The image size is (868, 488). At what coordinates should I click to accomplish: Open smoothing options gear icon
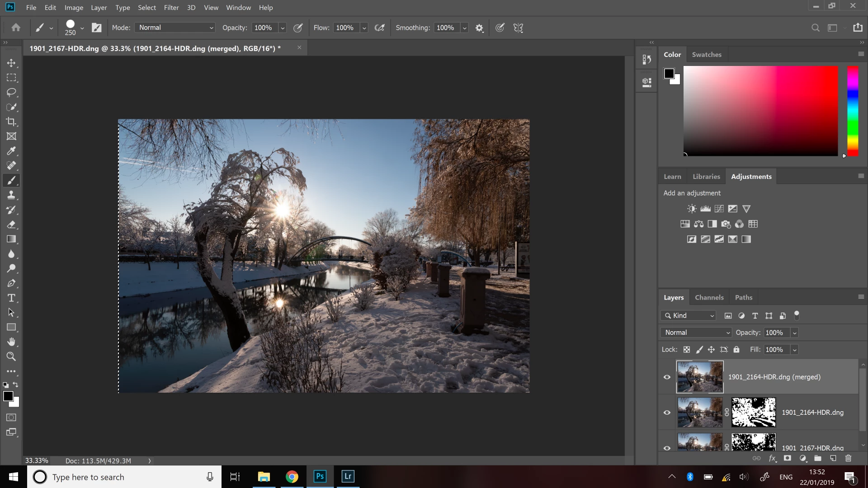pos(479,28)
